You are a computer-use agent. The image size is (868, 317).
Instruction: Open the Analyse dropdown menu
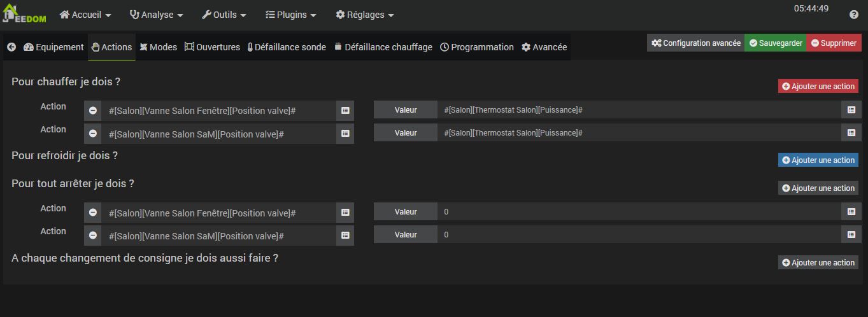pyautogui.click(x=156, y=15)
